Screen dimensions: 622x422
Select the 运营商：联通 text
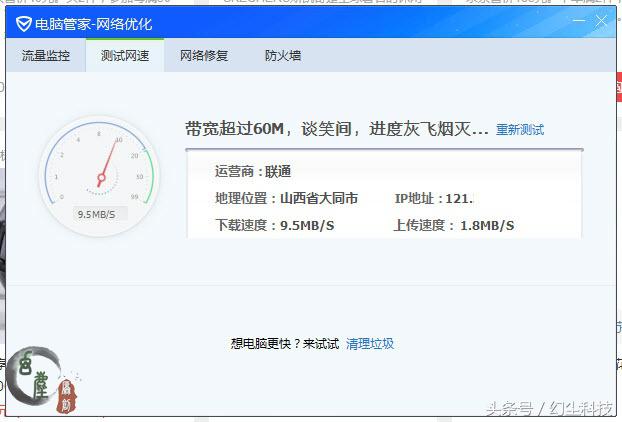253,172
